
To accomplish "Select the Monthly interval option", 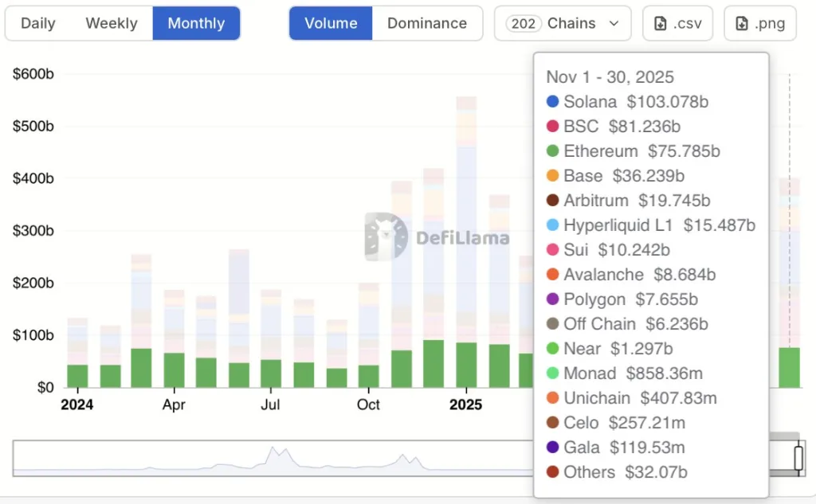I will 196,23.
